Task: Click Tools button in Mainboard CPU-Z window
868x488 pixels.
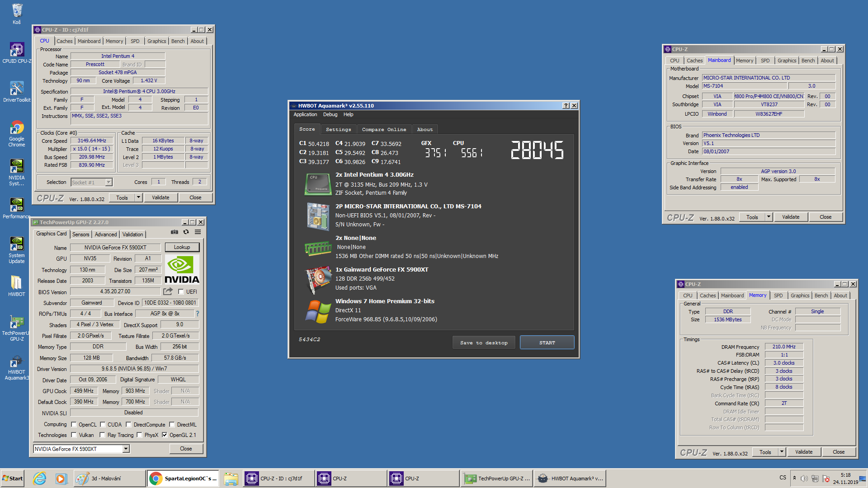Action: tap(752, 217)
